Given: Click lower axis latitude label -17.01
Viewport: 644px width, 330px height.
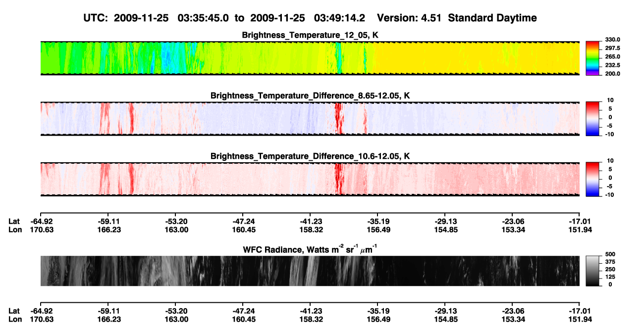Looking at the screenshot, I should [579, 311].
